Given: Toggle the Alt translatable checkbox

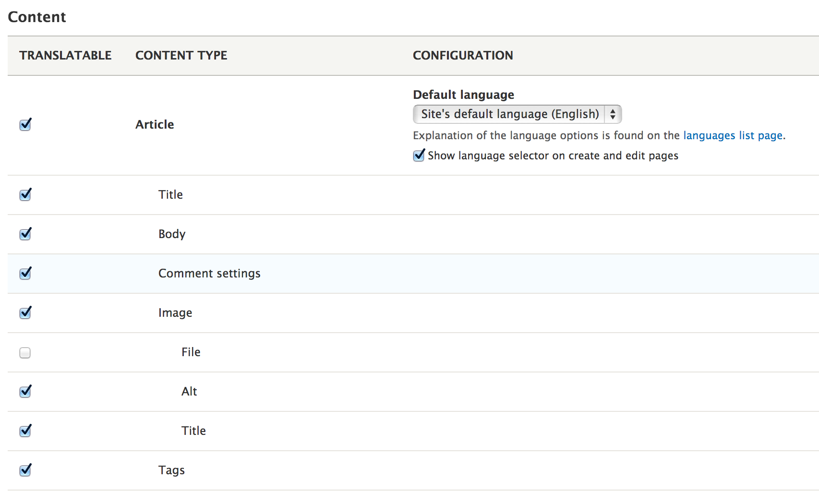Looking at the screenshot, I should (x=25, y=392).
